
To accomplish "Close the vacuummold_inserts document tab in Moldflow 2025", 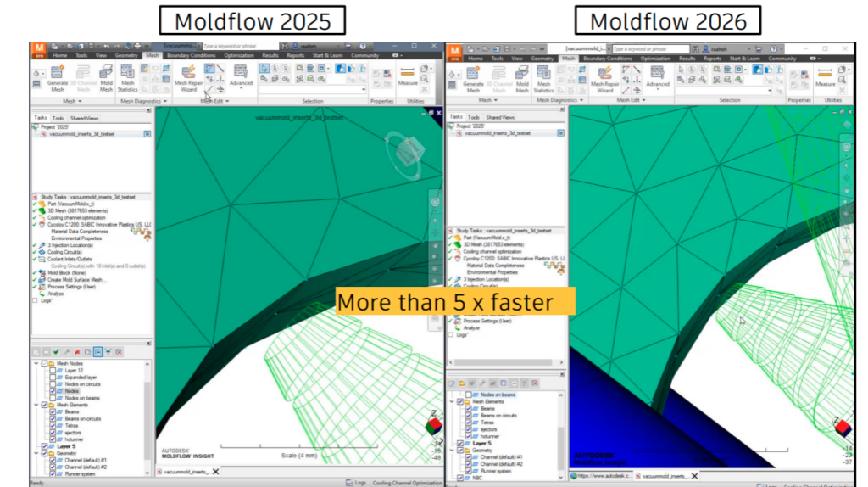I will [x=216, y=472].
